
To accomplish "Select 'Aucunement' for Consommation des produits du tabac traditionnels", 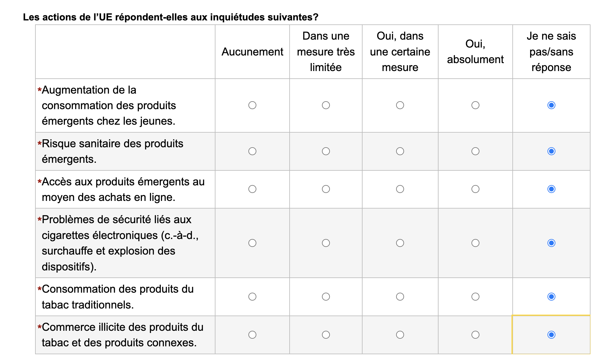I will [252, 297].
